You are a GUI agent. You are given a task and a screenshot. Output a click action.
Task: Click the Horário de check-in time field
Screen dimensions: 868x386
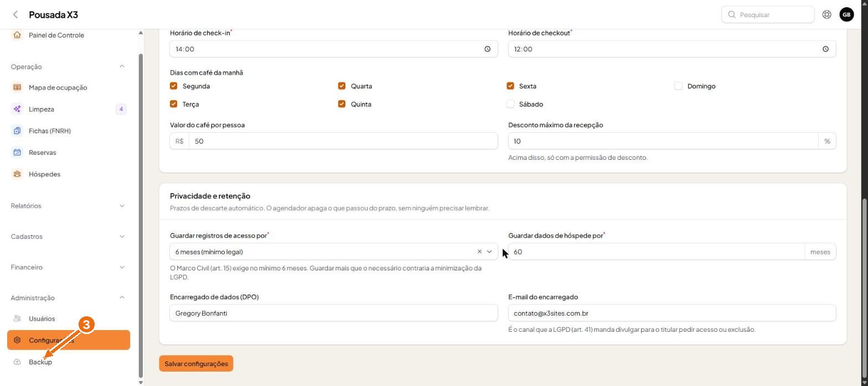click(x=334, y=49)
